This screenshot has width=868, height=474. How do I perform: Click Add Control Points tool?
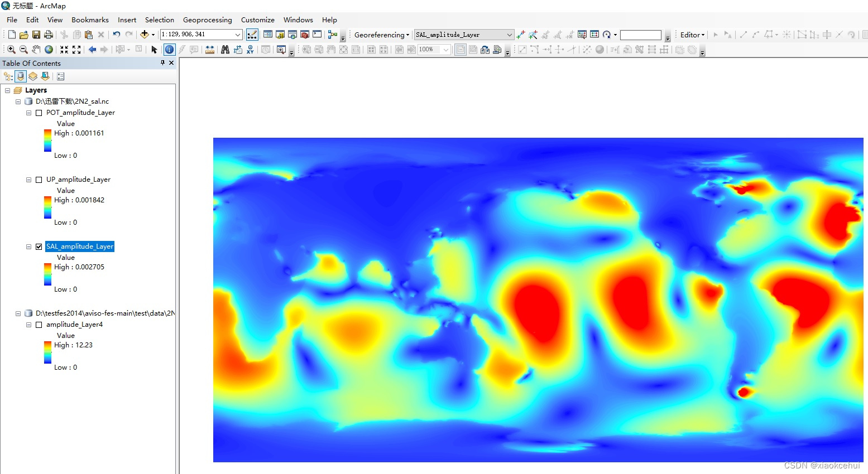[521, 35]
